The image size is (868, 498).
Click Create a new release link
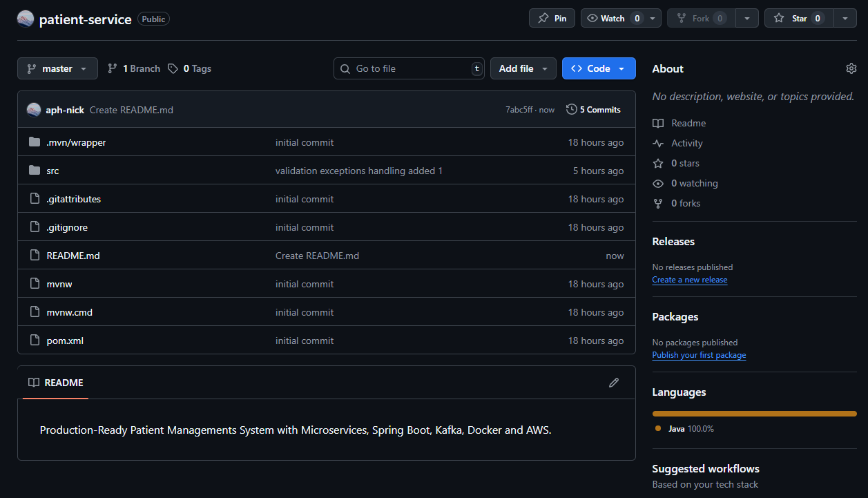689,280
